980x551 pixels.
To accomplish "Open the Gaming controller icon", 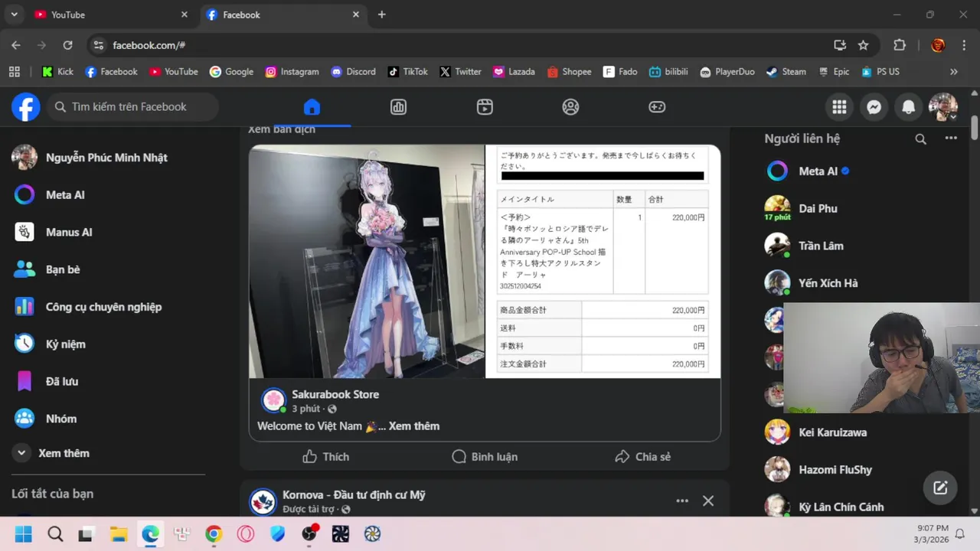I will click(x=657, y=107).
